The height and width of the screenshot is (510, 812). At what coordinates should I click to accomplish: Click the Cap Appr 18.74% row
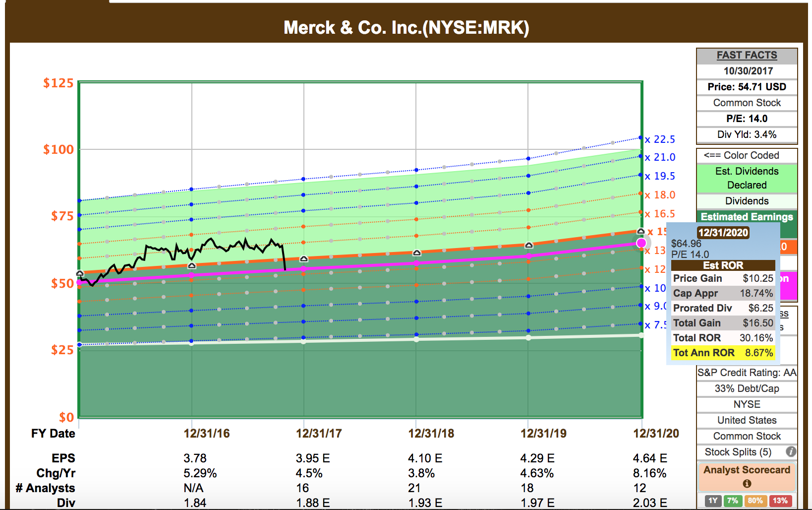point(723,293)
